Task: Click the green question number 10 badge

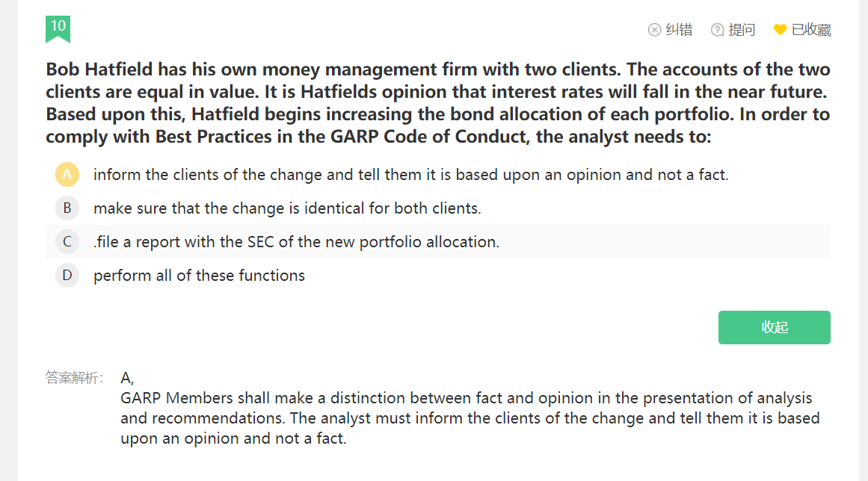Action: (58, 27)
